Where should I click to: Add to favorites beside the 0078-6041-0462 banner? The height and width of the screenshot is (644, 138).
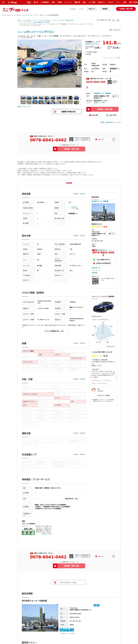[x=101, y=140]
